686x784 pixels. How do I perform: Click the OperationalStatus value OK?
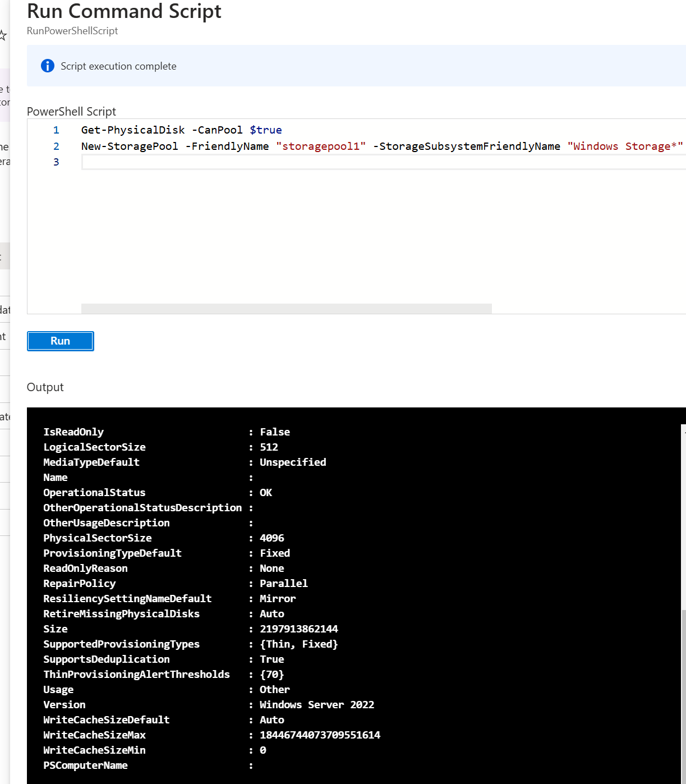266,493
